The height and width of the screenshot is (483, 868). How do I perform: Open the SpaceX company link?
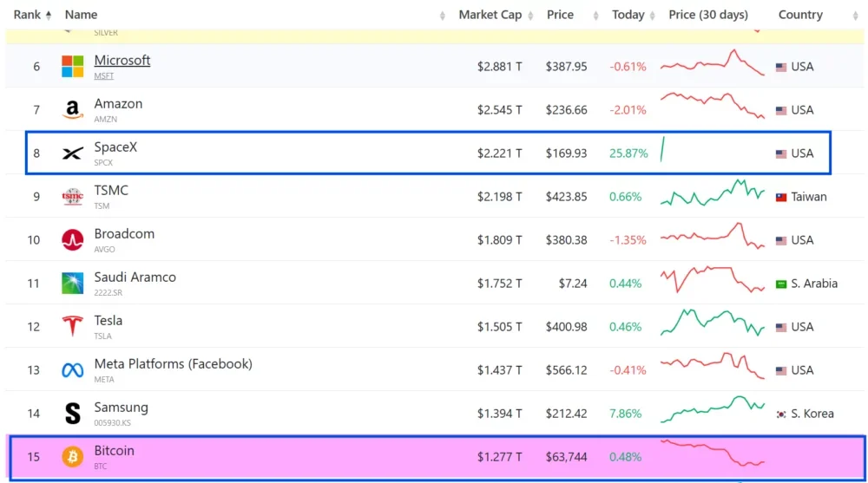pyautogui.click(x=115, y=147)
